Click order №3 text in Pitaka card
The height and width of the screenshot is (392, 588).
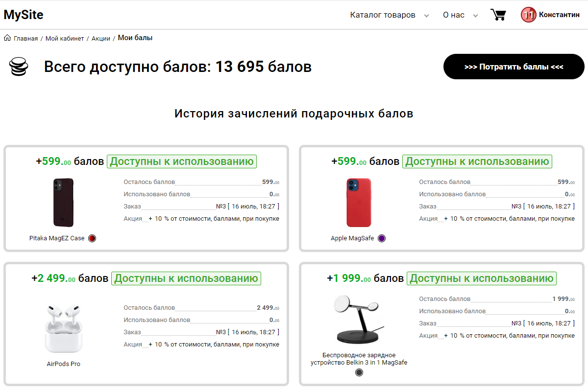click(x=247, y=207)
